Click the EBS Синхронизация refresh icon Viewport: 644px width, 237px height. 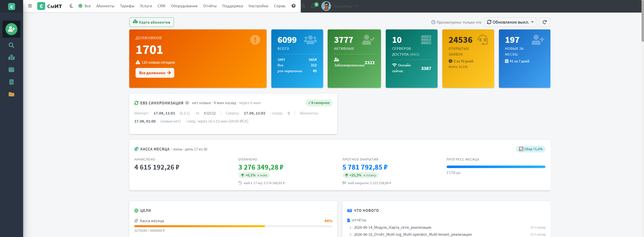tap(136, 103)
